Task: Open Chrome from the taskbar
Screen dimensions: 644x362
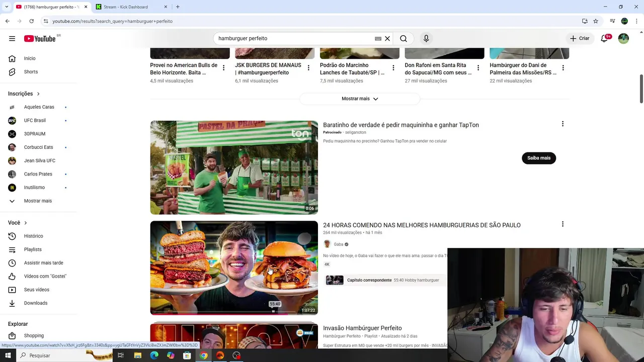Action: click(203, 355)
